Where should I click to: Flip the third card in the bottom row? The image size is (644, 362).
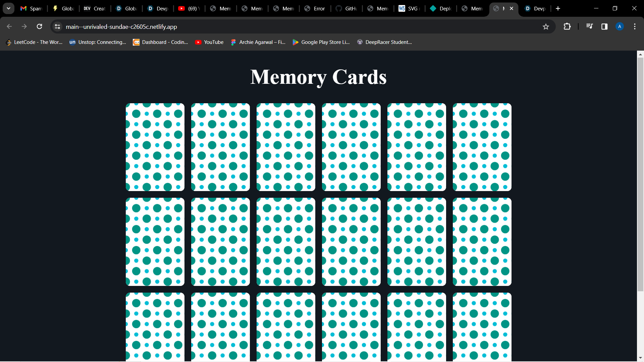286,327
